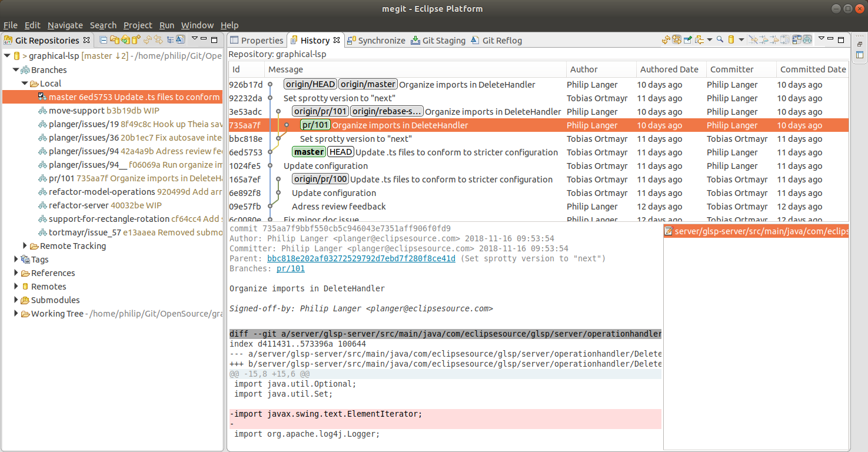Select commit 926b17d in history table
The height and width of the screenshot is (452, 868).
click(x=538, y=84)
